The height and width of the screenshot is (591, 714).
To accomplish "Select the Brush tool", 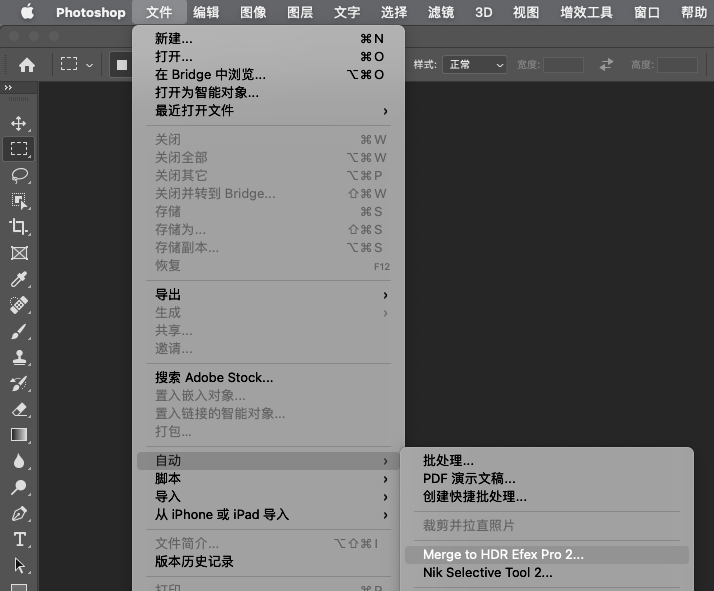I will click(x=19, y=331).
